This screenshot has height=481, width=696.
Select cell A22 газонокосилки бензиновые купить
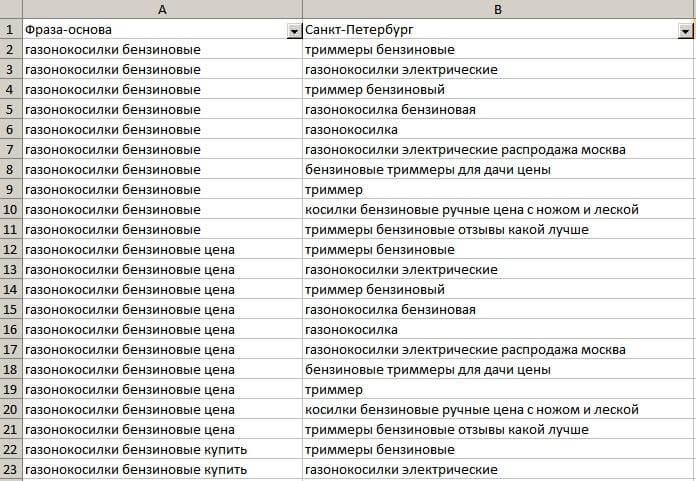click(135, 450)
